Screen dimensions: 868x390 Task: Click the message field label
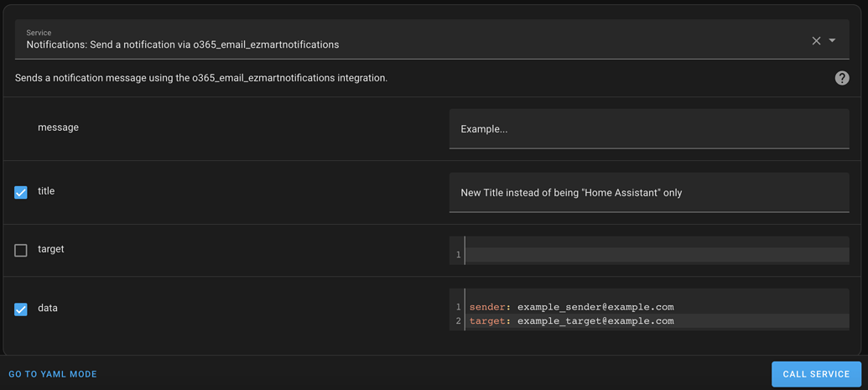(x=58, y=127)
